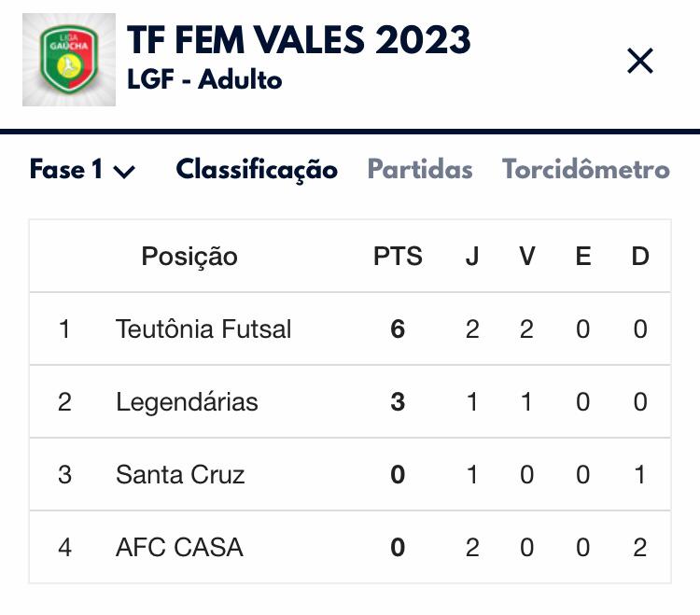
Task: Click the Liga Gaúcha league logo
Action: pyautogui.click(x=69, y=60)
